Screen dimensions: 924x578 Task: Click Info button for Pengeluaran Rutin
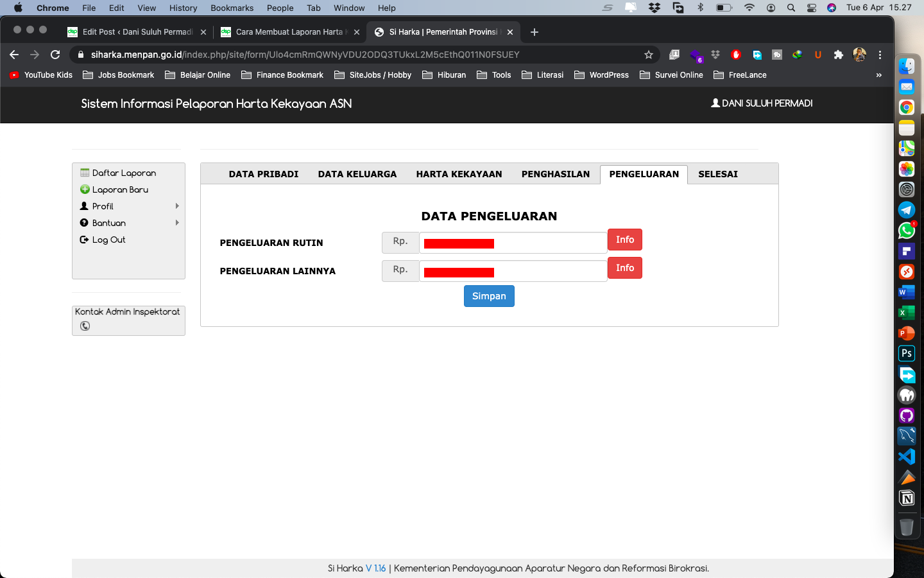pos(624,240)
